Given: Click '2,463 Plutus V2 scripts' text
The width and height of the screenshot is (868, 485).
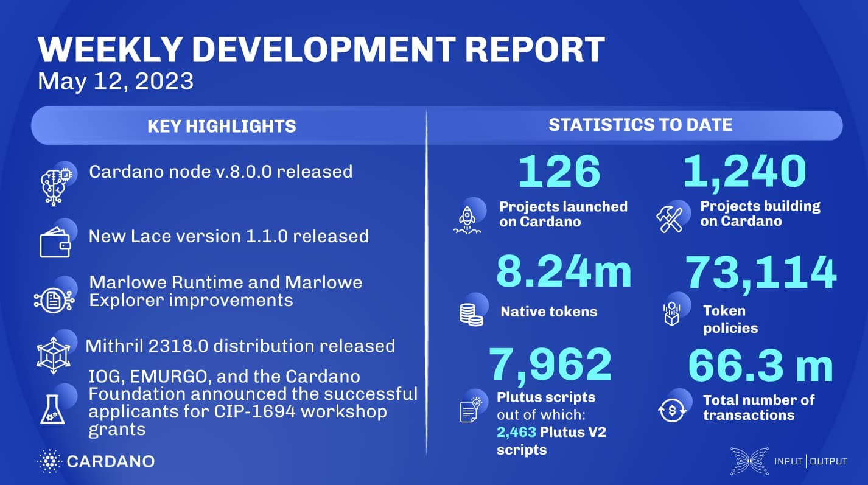Looking at the screenshot, I should tap(551, 441).
